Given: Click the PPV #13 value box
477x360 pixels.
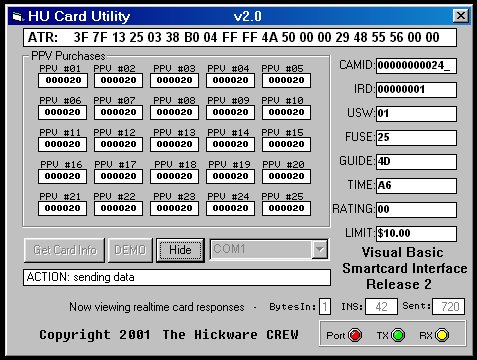Looking at the screenshot, I should pos(174,144).
